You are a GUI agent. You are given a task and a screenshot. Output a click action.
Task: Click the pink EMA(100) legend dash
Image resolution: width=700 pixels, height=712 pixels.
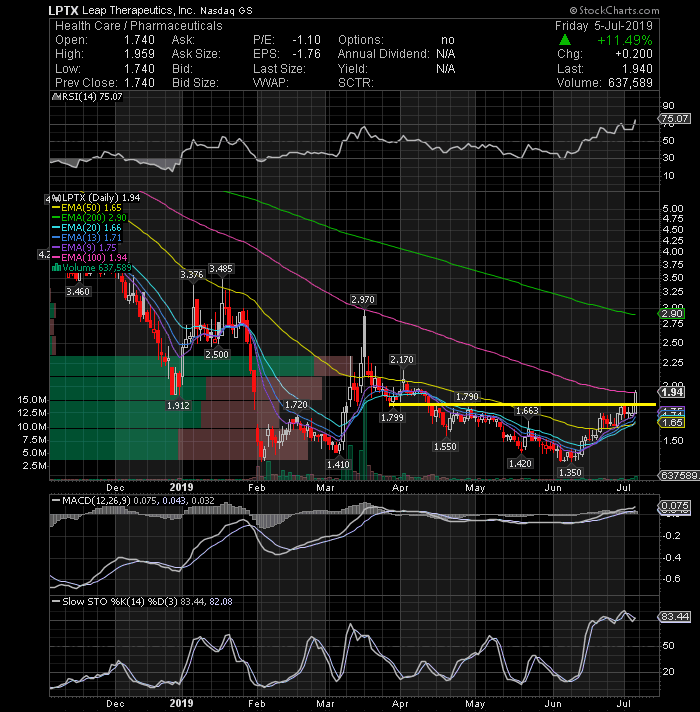point(56,258)
